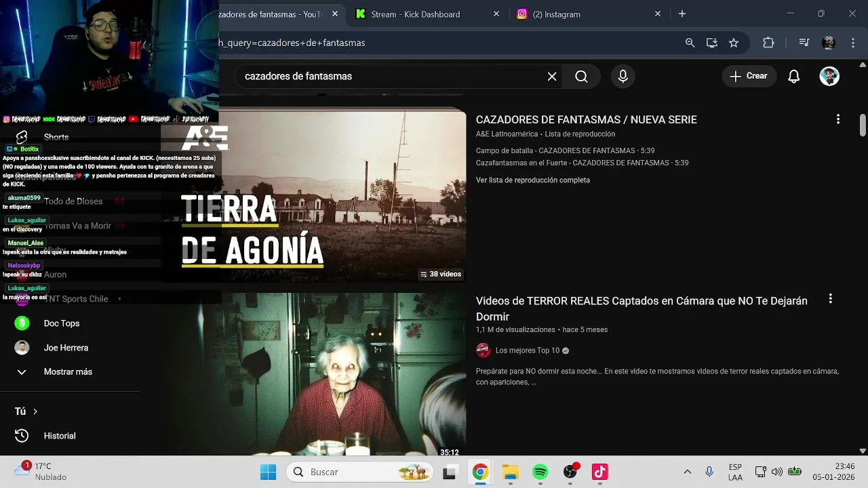Open Shorts in YouTube sidebar
The width and height of the screenshot is (868, 488).
56,137
